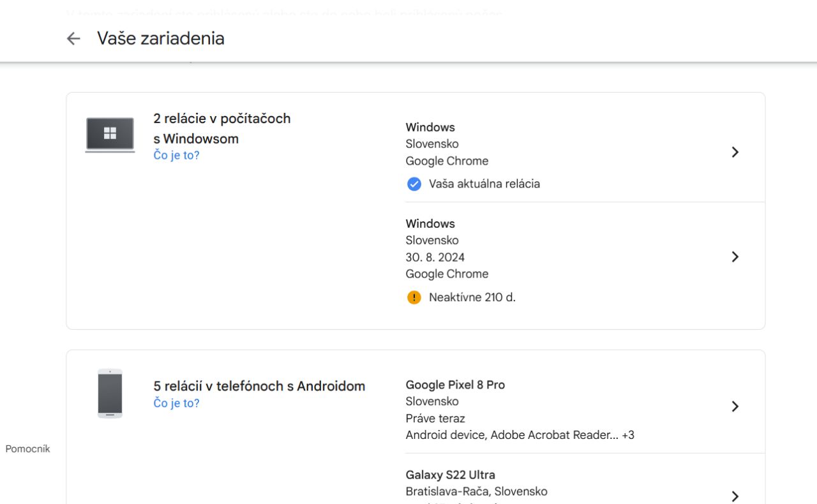Open the Pomocník sidebar item
Viewport: 817px width, 504px height.
(27, 448)
